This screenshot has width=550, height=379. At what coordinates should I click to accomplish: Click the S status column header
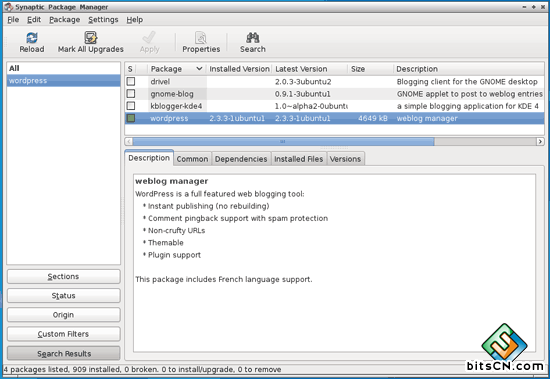pos(130,69)
